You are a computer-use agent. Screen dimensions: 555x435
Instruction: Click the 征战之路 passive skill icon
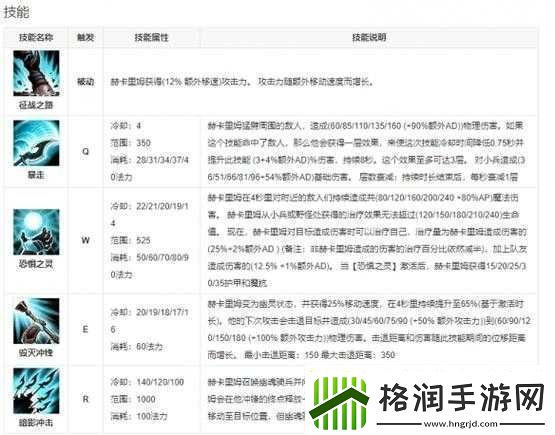point(36,73)
